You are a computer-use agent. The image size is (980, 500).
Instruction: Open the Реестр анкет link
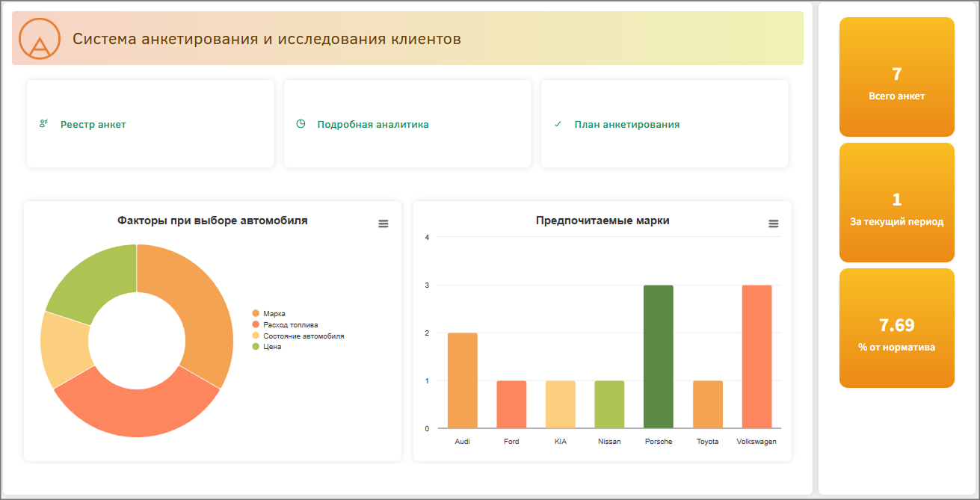93,125
